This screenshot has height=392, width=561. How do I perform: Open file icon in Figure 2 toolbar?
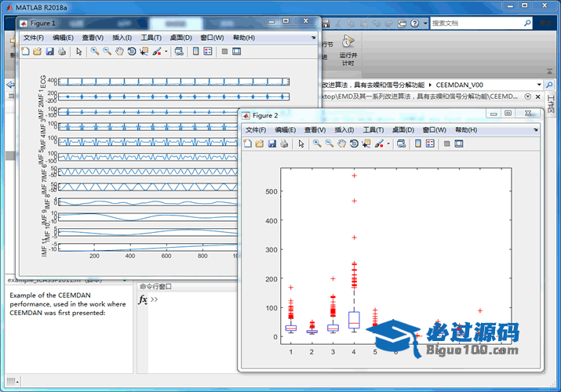click(x=260, y=143)
